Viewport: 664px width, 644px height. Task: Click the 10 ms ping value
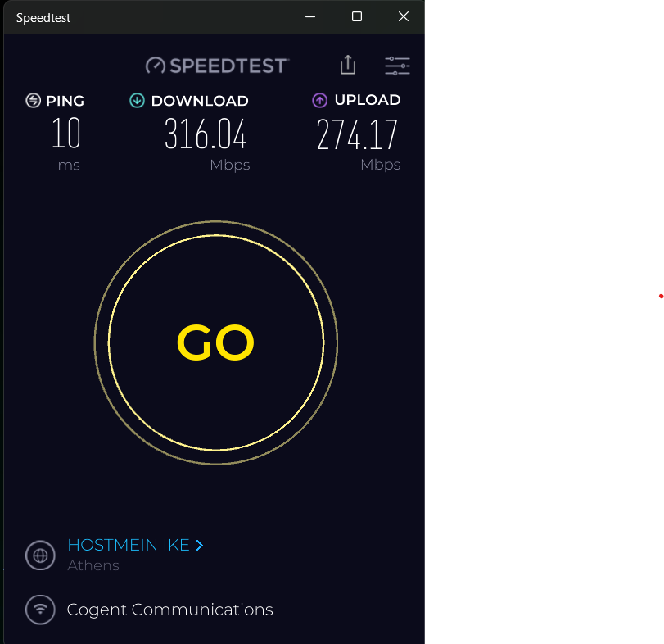pyautogui.click(x=66, y=133)
